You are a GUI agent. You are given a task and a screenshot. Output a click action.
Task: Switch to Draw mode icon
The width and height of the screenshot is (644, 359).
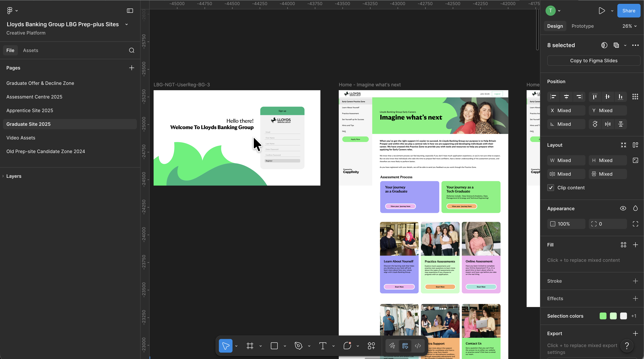click(392, 346)
